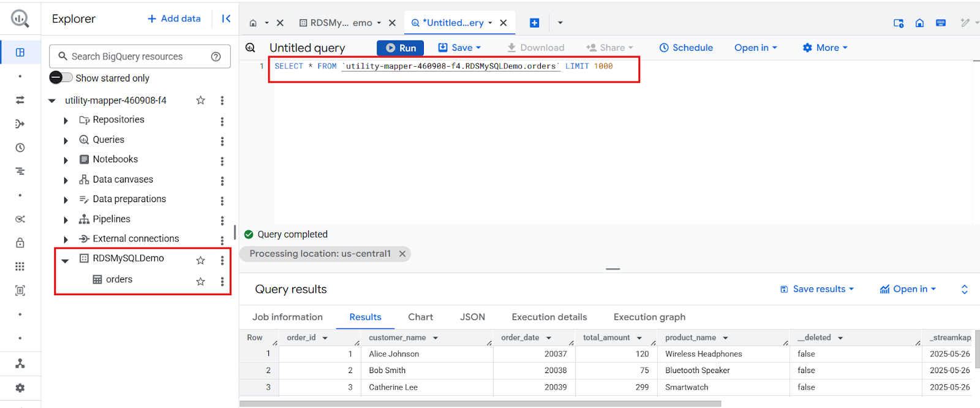
Task: Open the customer_name column sort menu
Action: pos(435,338)
